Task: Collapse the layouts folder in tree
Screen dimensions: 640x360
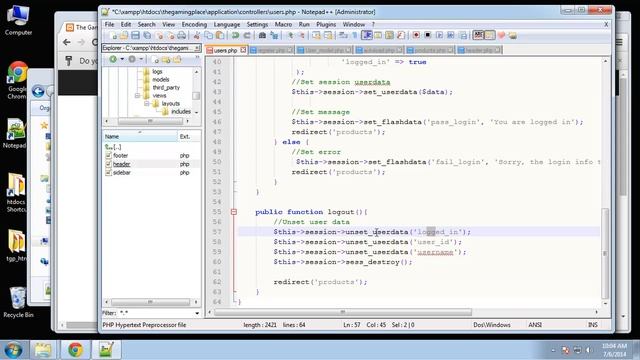Action: (x=147, y=104)
